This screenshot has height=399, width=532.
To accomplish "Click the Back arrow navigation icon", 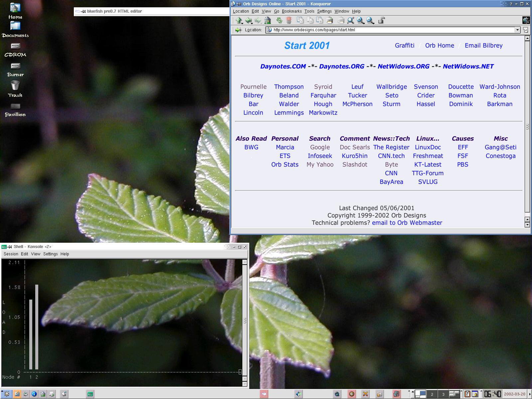I will [x=248, y=21].
